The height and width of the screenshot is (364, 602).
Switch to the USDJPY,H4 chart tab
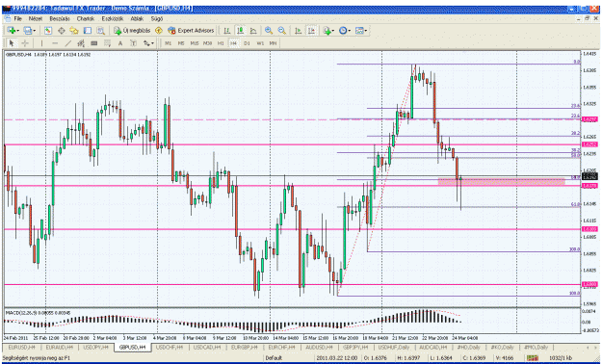pyautogui.click(x=95, y=347)
